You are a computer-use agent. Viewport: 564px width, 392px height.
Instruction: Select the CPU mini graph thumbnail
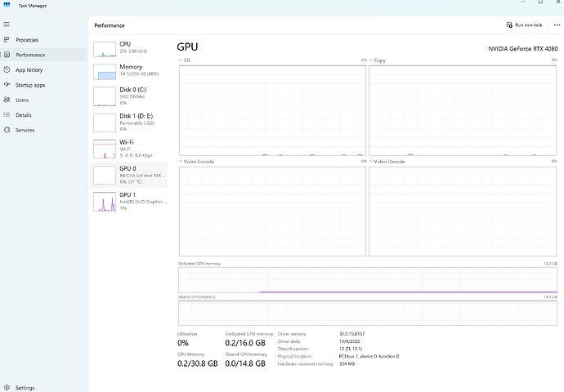(x=105, y=50)
